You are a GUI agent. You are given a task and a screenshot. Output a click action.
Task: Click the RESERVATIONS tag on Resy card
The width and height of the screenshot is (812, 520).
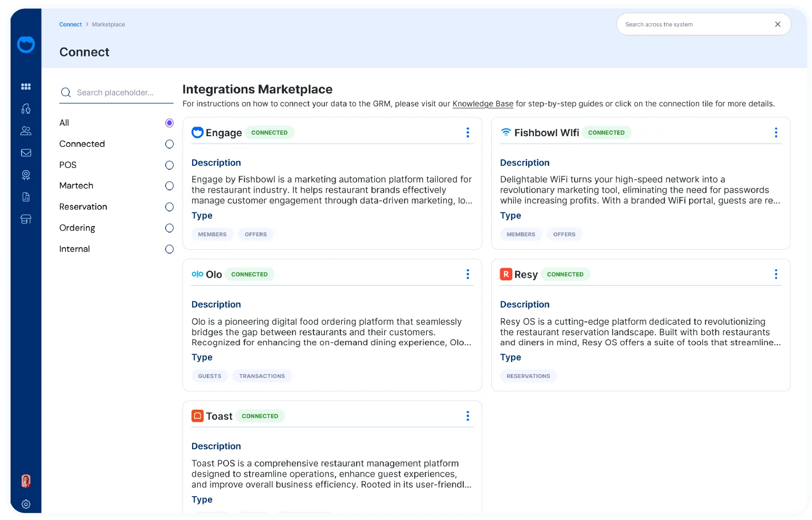(x=528, y=376)
